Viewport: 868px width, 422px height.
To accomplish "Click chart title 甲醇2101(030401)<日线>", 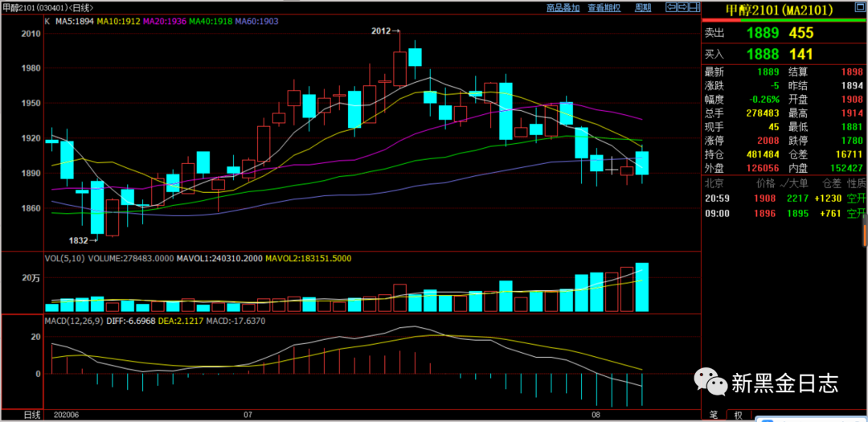I will pos(47,8).
